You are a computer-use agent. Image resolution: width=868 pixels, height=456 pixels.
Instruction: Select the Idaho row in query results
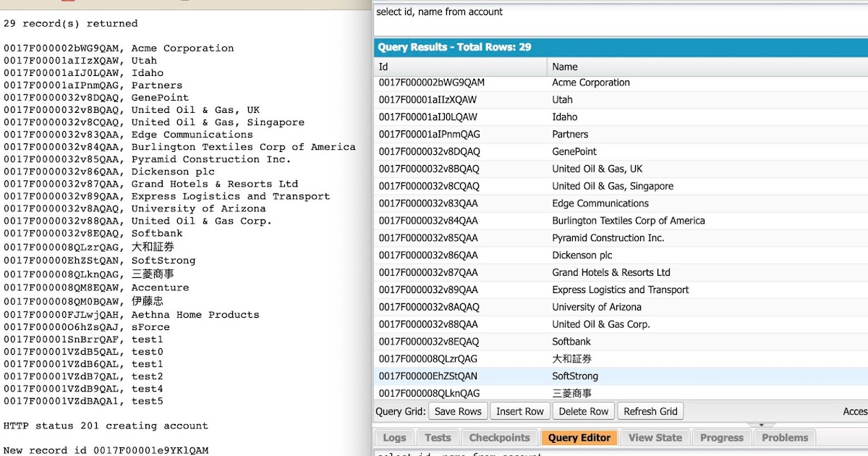pos(621,117)
